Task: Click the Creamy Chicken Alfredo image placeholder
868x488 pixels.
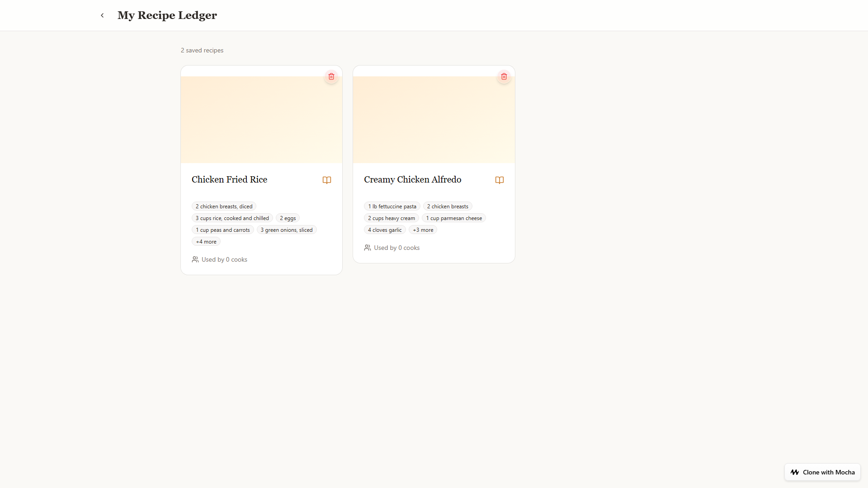Action: pos(434,120)
